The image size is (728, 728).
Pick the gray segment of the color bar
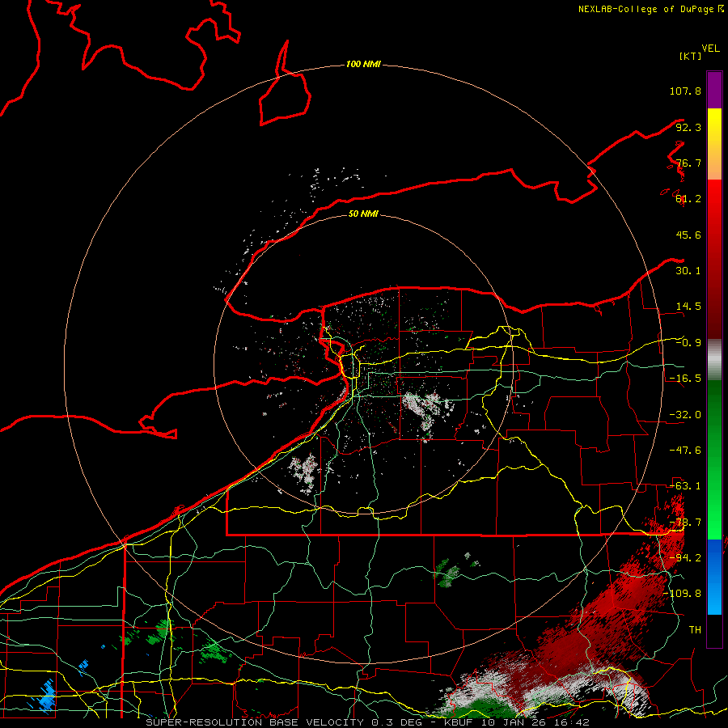[x=714, y=360]
